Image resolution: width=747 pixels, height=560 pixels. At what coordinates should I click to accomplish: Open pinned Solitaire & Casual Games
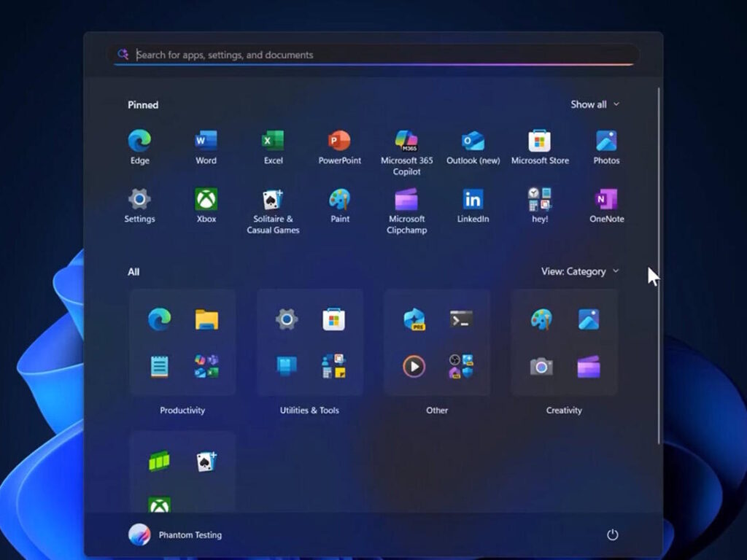pos(273,211)
